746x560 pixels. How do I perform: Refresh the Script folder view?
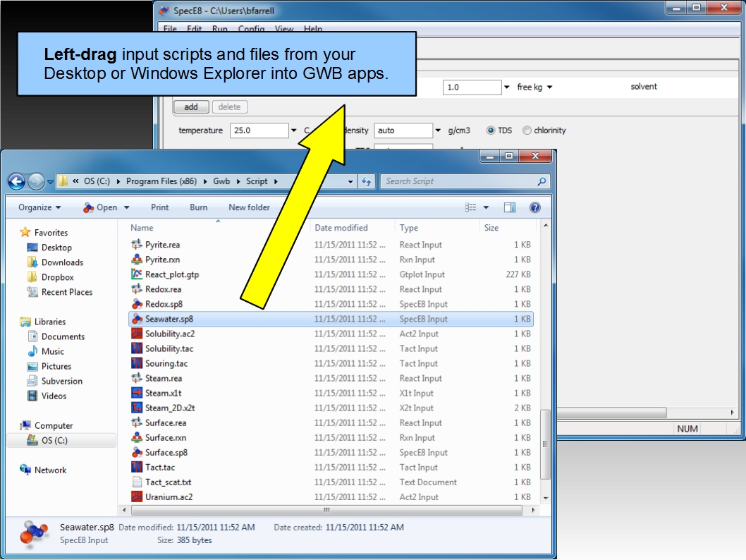pos(367,181)
